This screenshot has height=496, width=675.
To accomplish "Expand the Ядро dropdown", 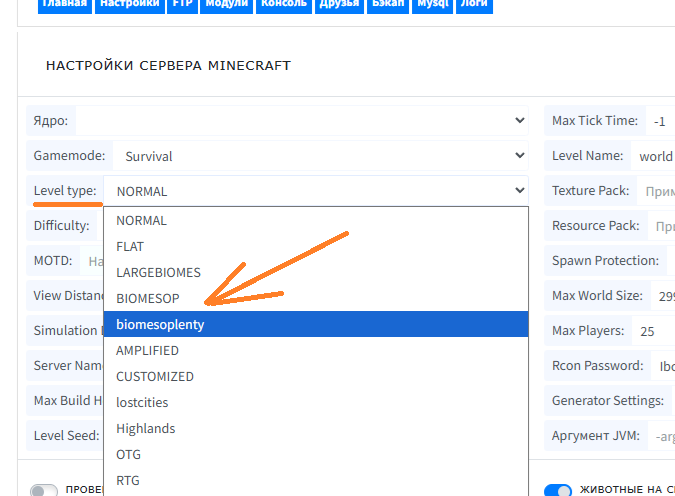I will pyautogui.click(x=302, y=121).
